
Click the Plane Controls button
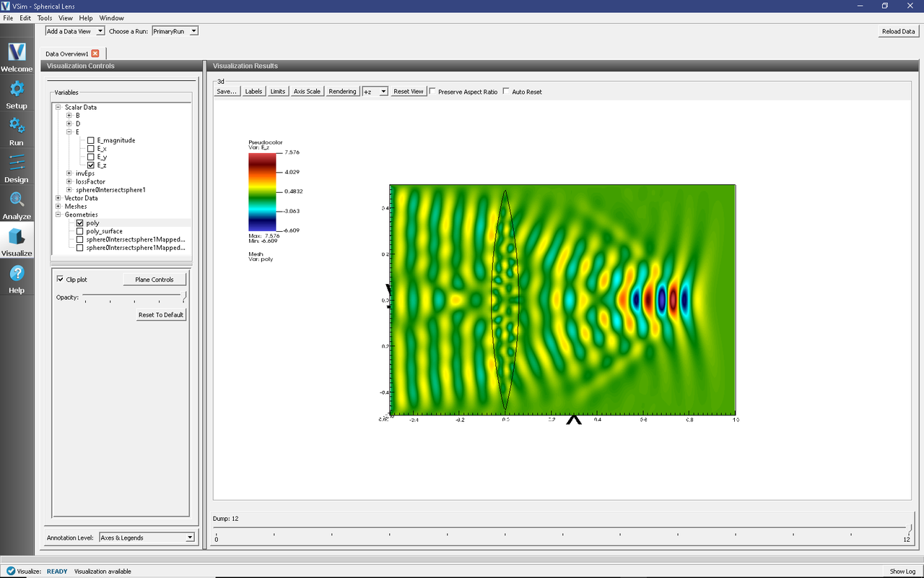coord(154,280)
